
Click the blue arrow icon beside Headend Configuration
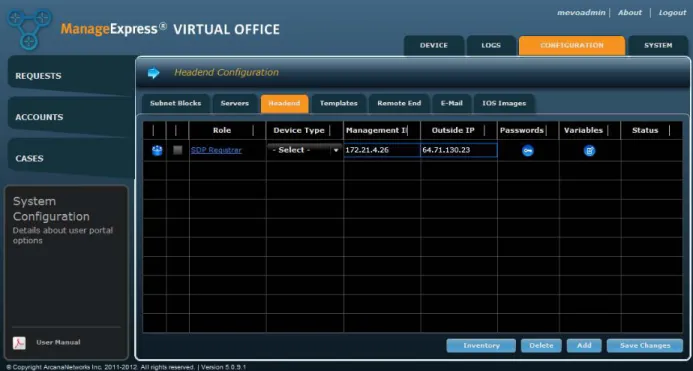pos(153,73)
